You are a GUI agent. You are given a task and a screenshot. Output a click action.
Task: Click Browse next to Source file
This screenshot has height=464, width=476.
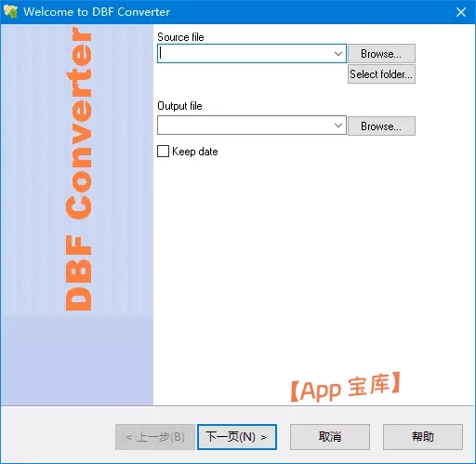(381, 54)
